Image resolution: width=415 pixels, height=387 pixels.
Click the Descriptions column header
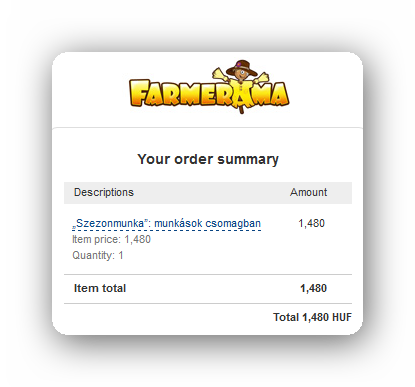click(x=104, y=192)
